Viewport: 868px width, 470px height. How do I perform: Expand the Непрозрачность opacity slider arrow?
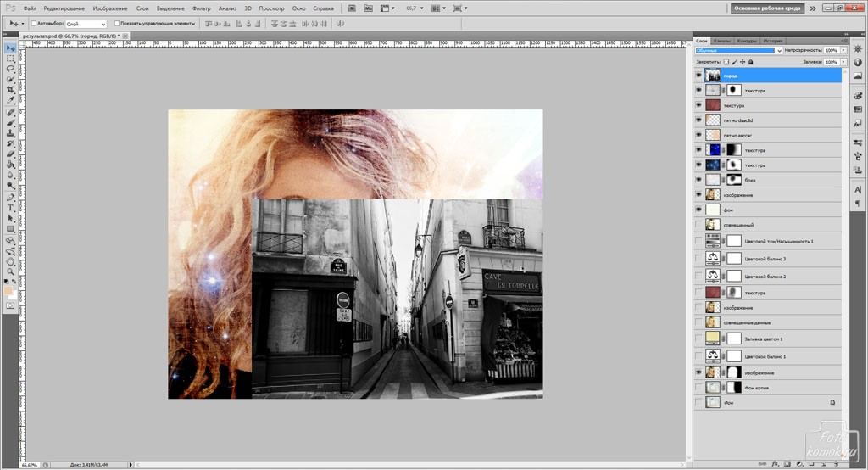coord(843,51)
